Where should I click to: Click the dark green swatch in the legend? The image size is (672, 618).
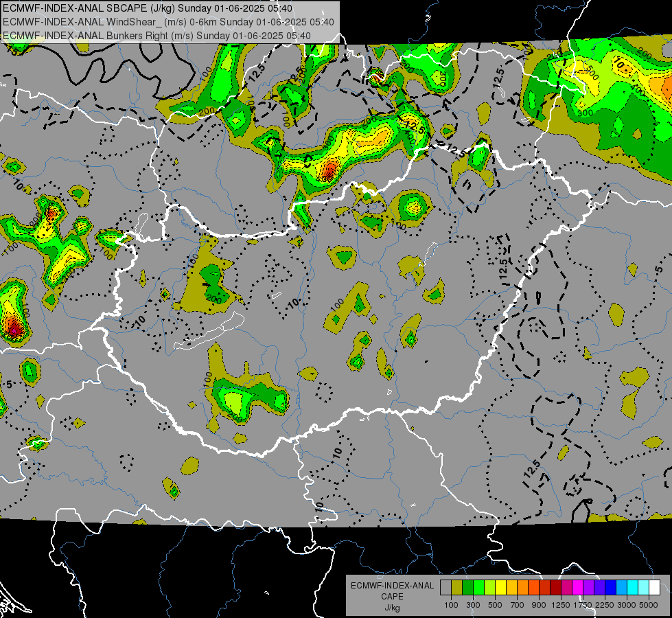click(467, 588)
